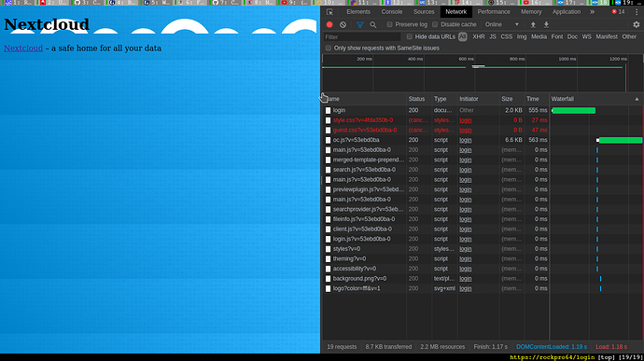Viewport: 644px width, 361px height.
Task: Export HAR file with download arrow
Action: point(546,24)
